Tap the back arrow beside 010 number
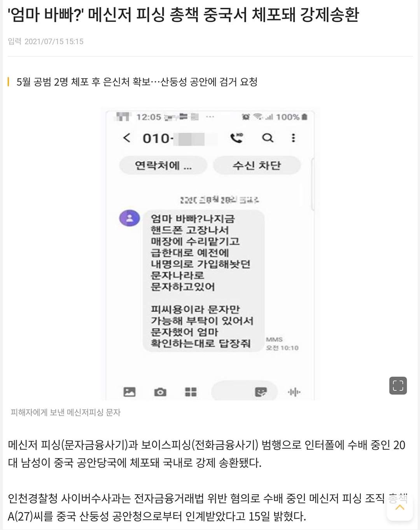The height and width of the screenshot is (530, 420). 127,138
